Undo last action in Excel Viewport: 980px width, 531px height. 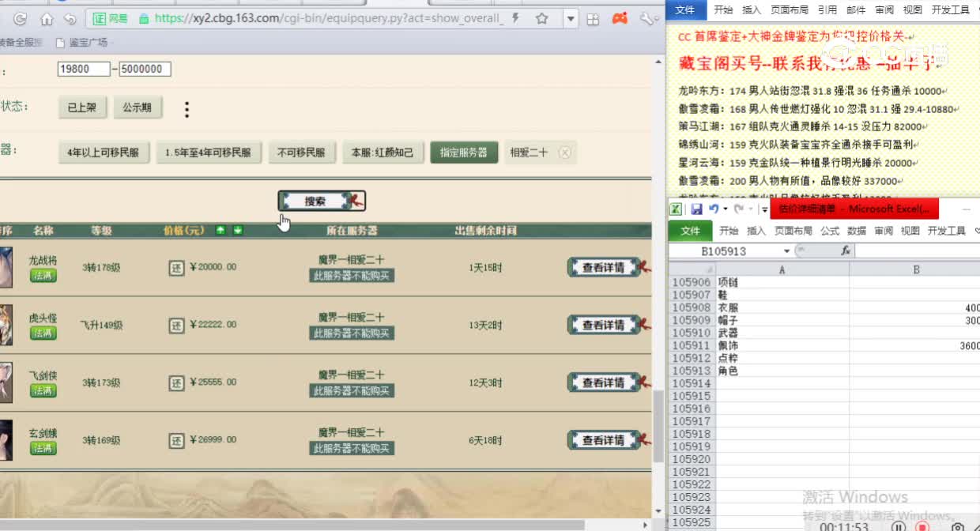click(x=714, y=209)
